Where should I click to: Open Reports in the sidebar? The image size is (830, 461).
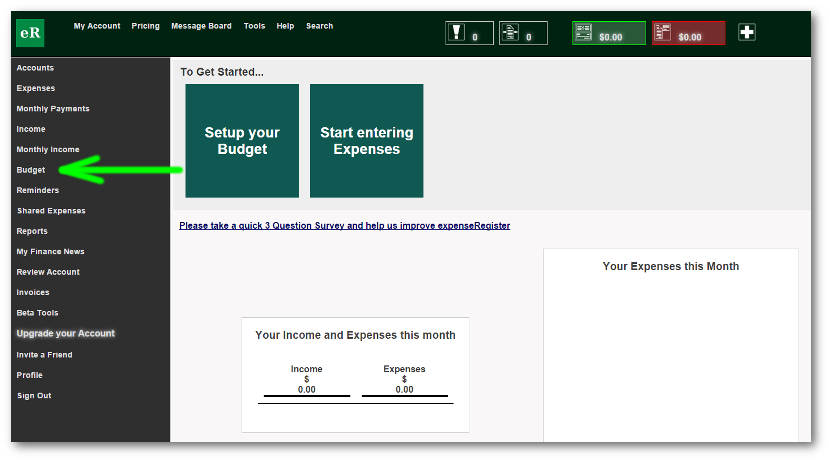(32, 231)
